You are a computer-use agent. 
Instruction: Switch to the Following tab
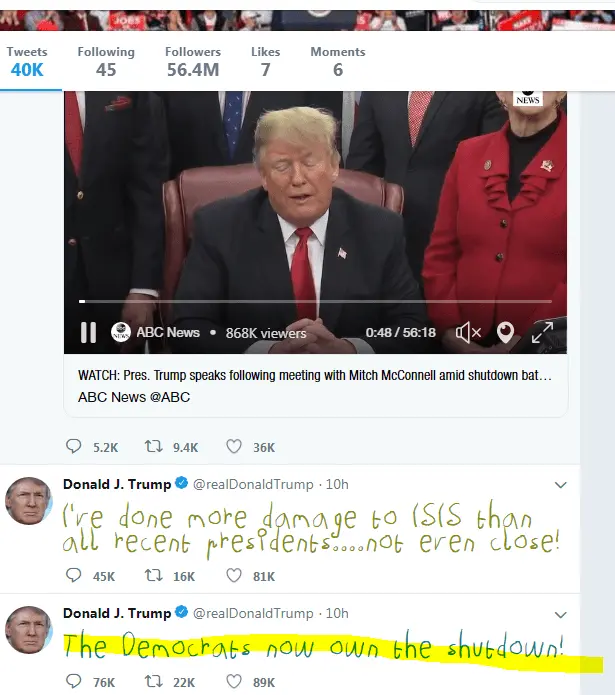[106, 62]
